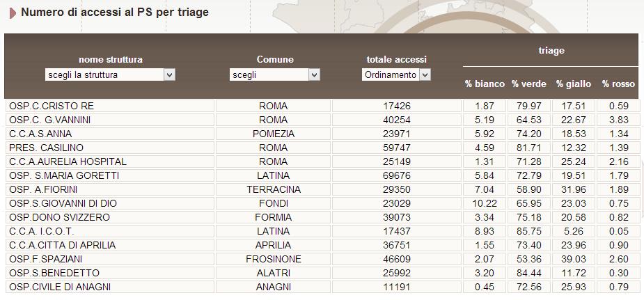Open the Comune 'scegli' dropdown

click(274, 74)
